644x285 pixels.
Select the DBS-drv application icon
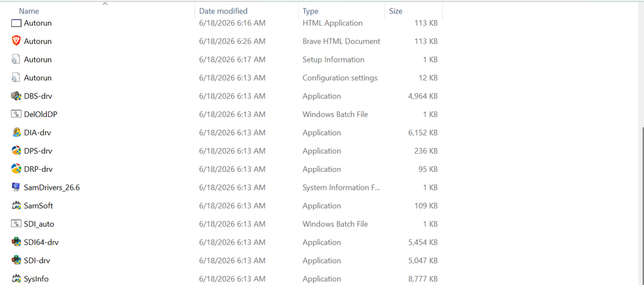pos(16,96)
